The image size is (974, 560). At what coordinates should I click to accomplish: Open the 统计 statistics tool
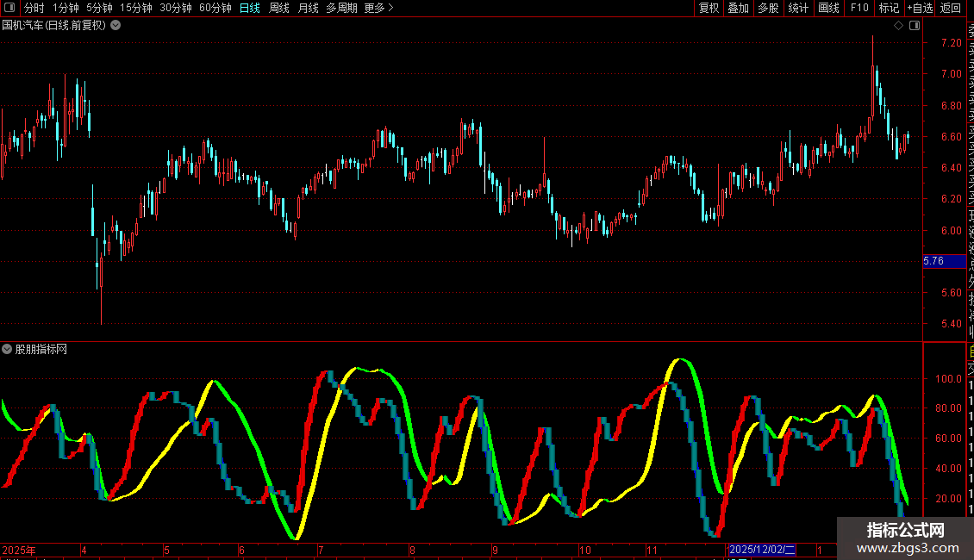pos(798,8)
